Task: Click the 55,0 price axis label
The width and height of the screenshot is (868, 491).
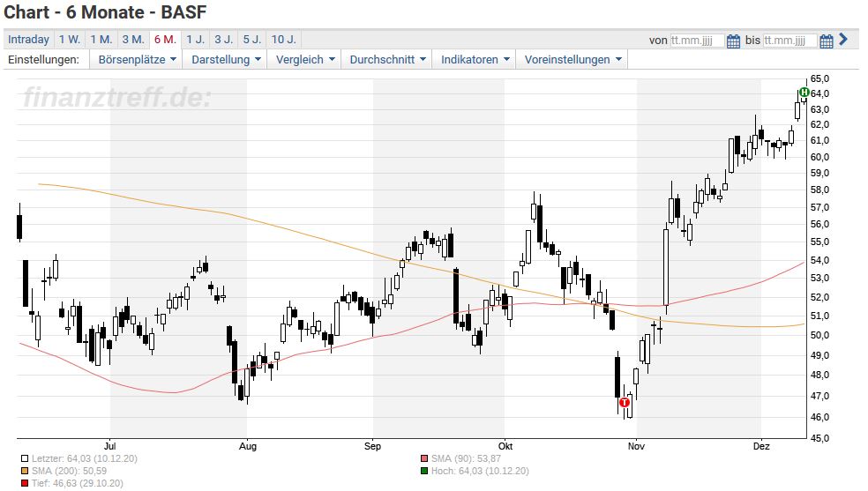Action: pyautogui.click(x=819, y=242)
